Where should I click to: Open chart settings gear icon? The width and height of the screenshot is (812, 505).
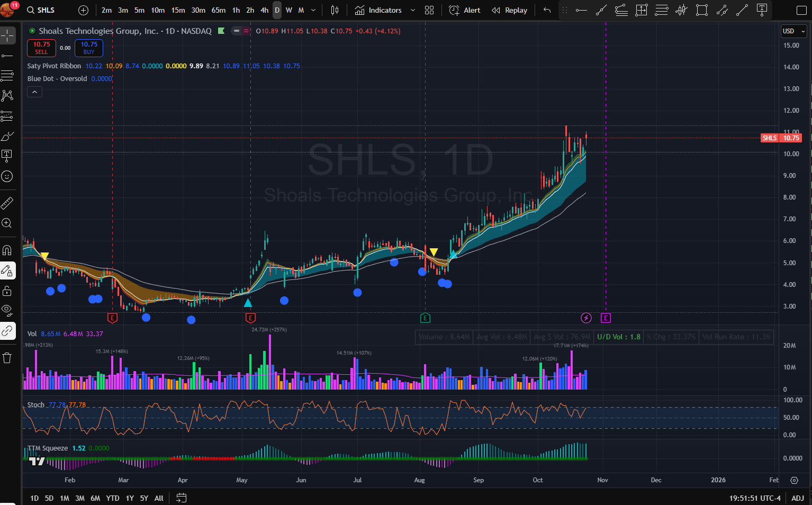coord(794,480)
